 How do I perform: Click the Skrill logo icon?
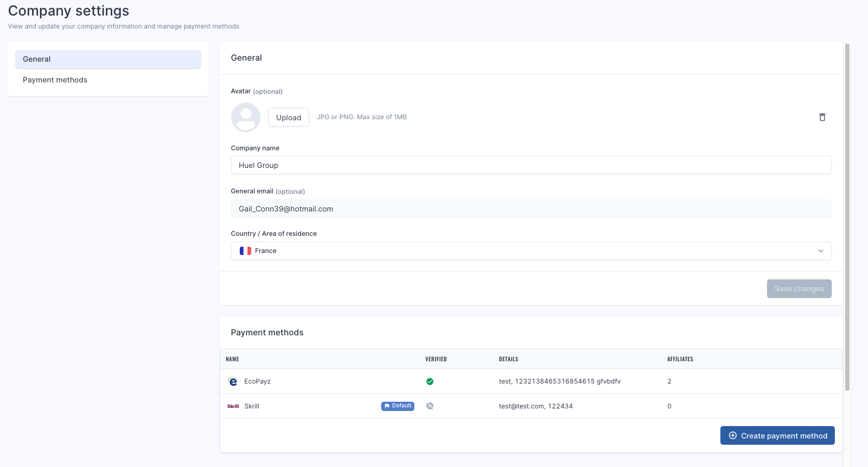233,406
